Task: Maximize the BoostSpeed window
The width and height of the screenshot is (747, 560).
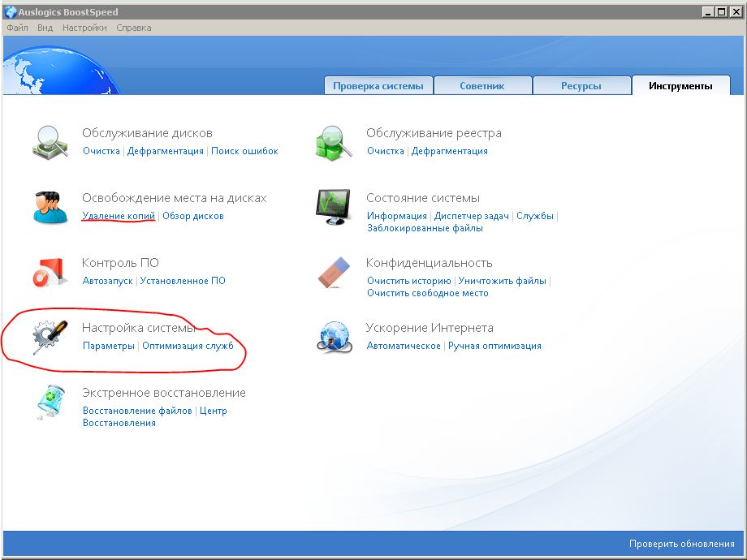Action: point(721,12)
